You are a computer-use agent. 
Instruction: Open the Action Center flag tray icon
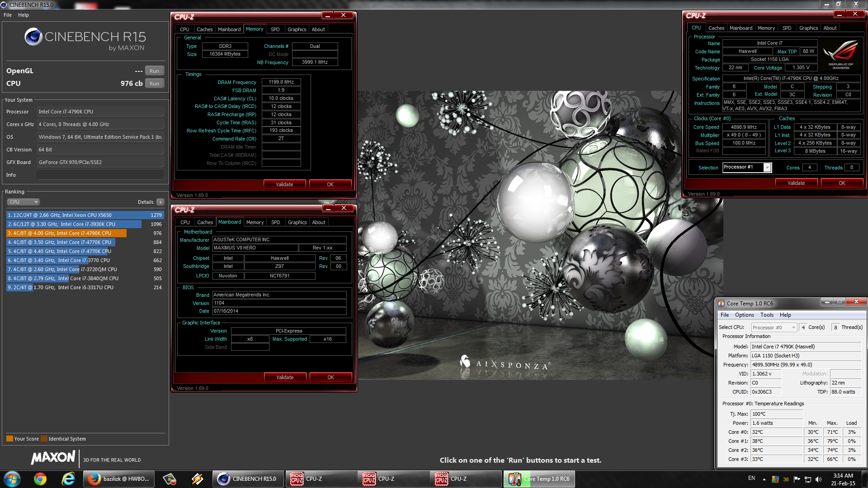click(x=797, y=479)
